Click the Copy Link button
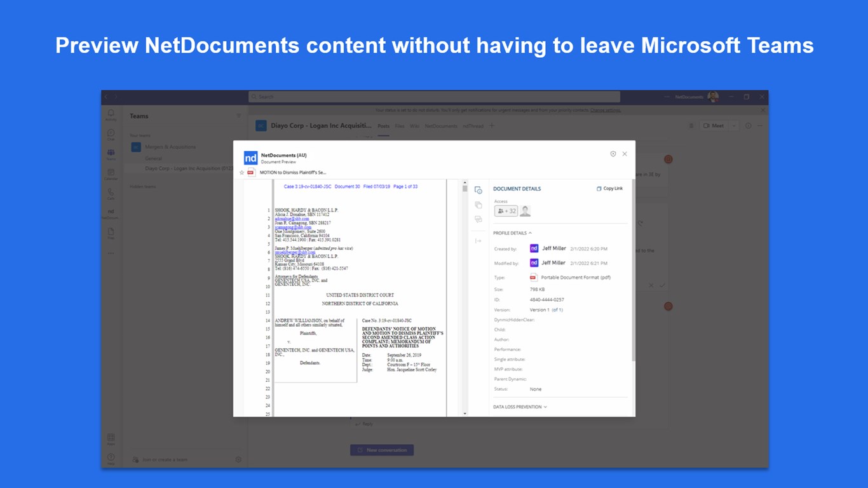 click(x=609, y=189)
